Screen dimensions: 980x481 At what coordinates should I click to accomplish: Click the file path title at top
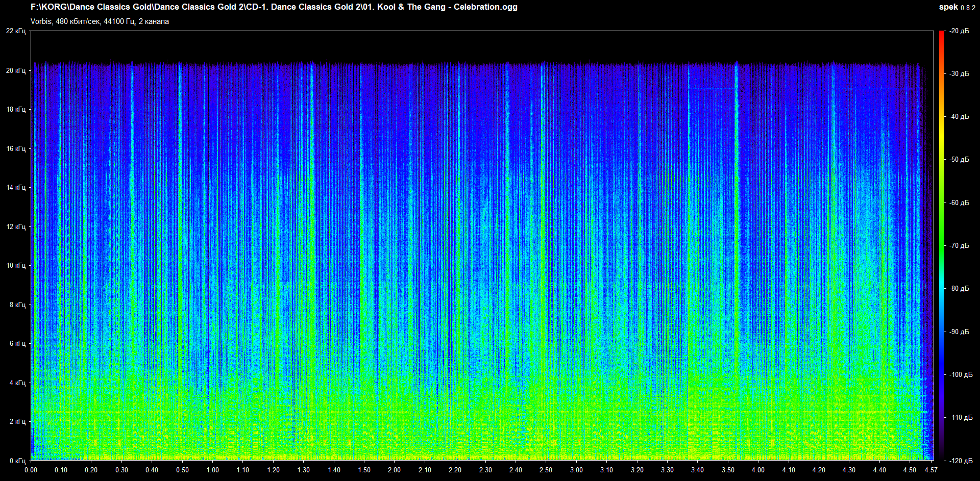click(274, 7)
